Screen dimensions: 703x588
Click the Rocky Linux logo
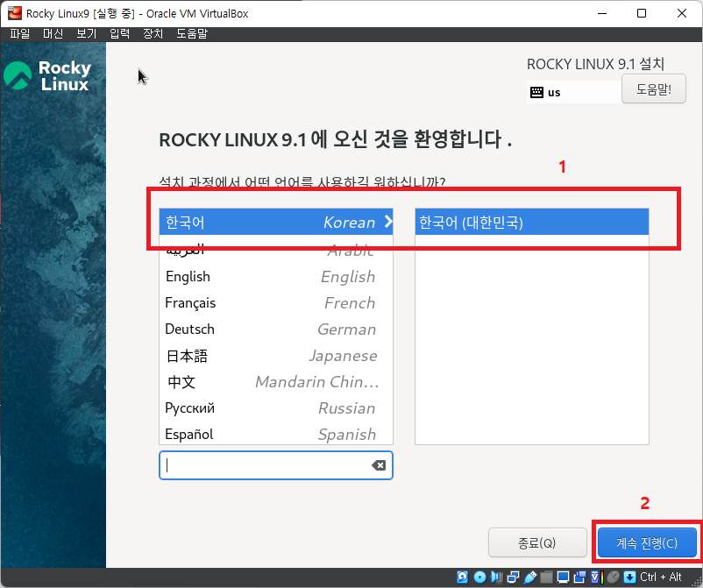click(x=47, y=75)
